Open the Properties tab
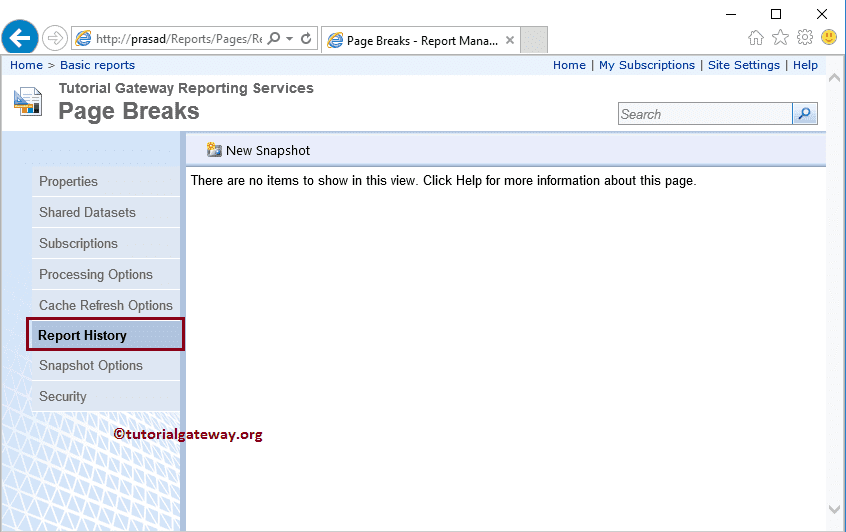The width and height of the screenshot is (846, 532). 106,181
